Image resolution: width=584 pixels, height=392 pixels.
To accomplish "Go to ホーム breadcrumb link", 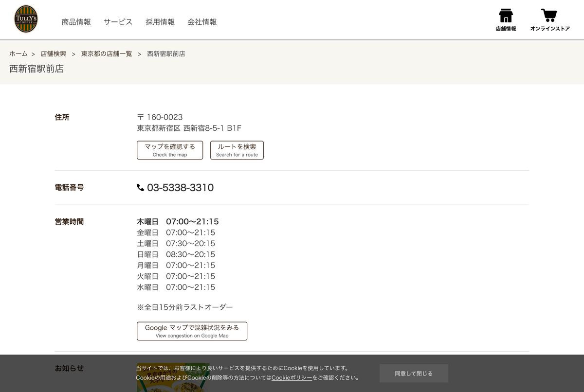I will coord(18,54).
